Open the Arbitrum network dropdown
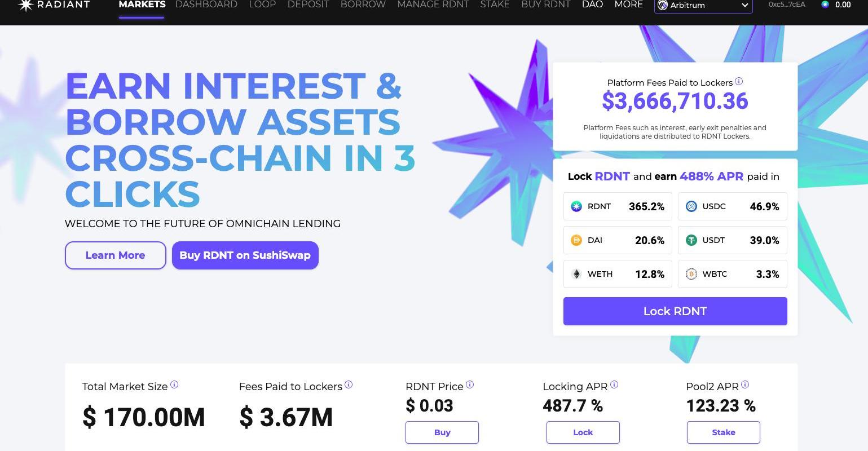This screenshot has width=868, height=451. click(703, 5)
